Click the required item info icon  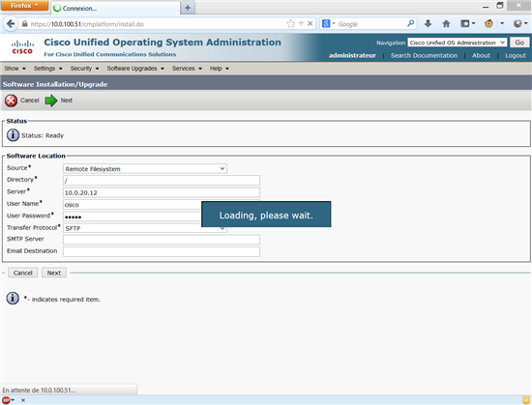click(13, 299)
